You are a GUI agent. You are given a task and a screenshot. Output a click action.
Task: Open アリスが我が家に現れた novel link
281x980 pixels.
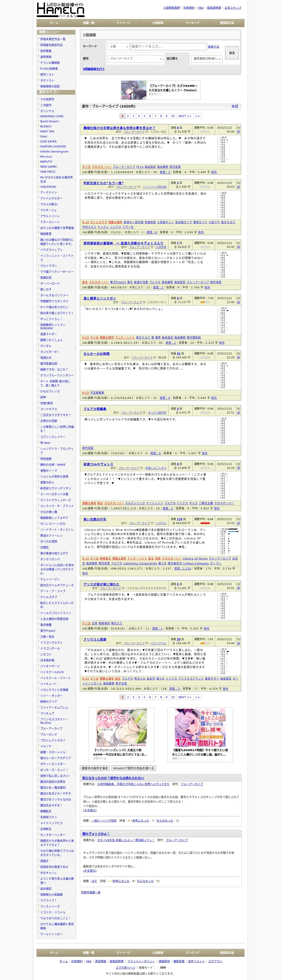coord(101,584)
